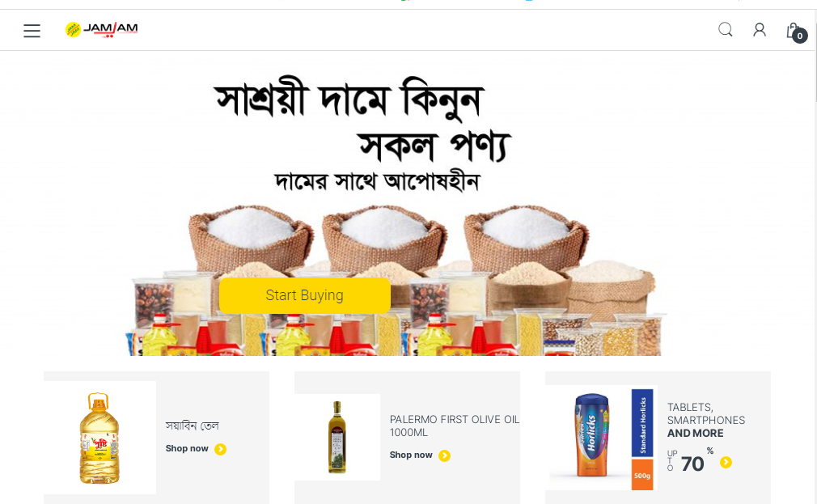Click yellow arrow beside olive oil Shop now
This screenshot has height=504, width=817.
pyautogui.click(x=444, y=456)
